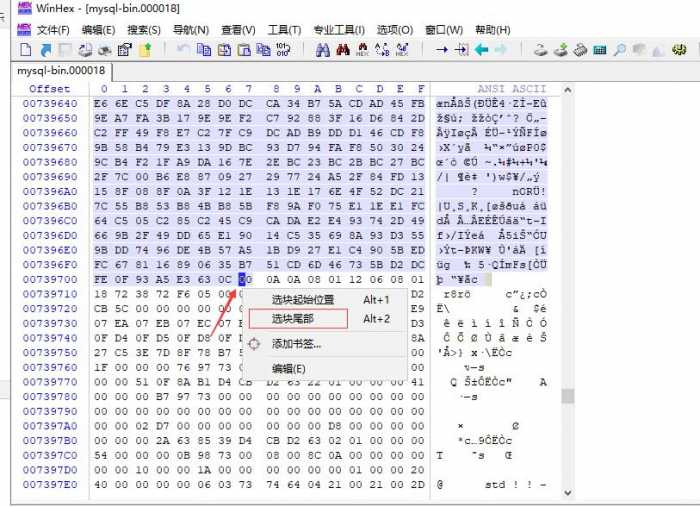Open the 文件(F) menu

[53, 30]
